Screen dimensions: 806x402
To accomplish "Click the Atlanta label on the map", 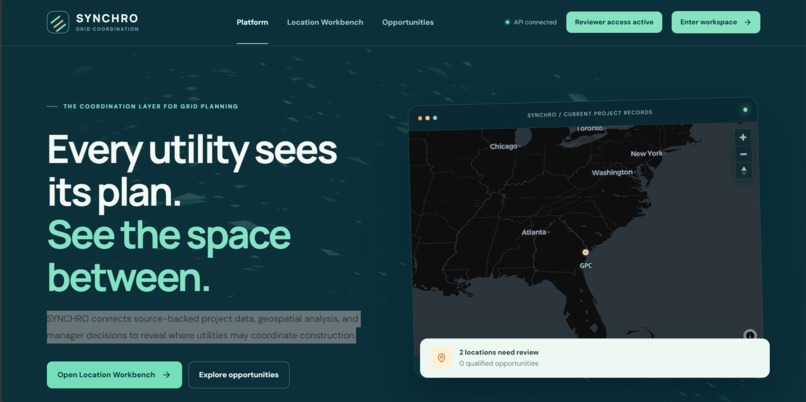I will tap(534, 232).
